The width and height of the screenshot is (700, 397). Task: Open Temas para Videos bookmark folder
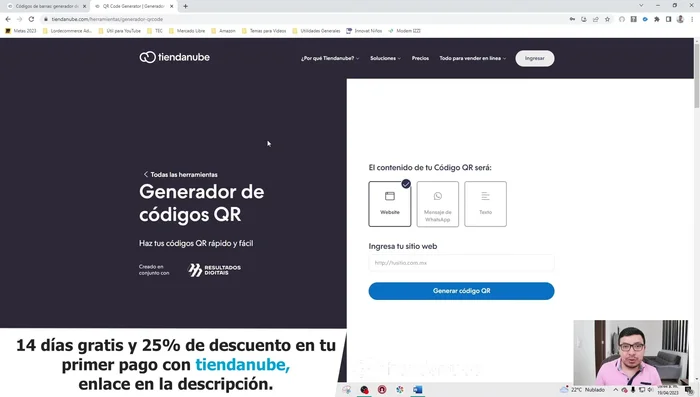point(264,31)
